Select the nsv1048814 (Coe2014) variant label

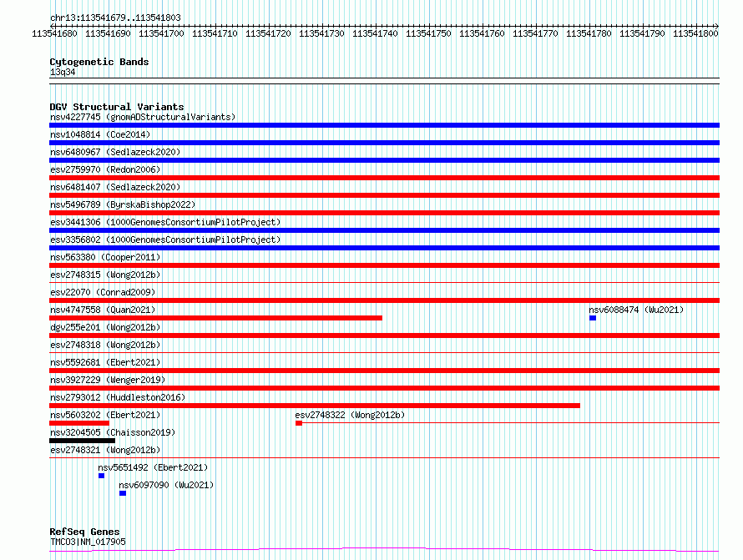pyautogui.click(x=100, y=134)
